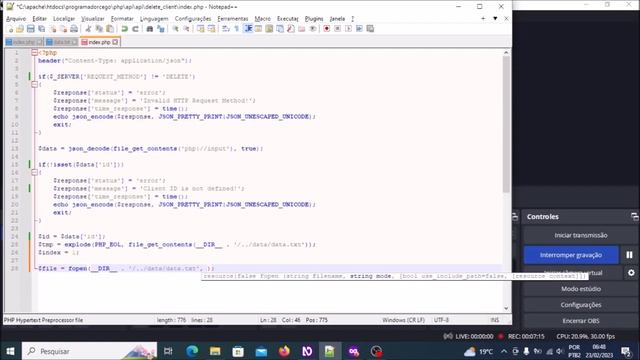
Task: Click the Save recorded macro icon
Action: (370, 29)
